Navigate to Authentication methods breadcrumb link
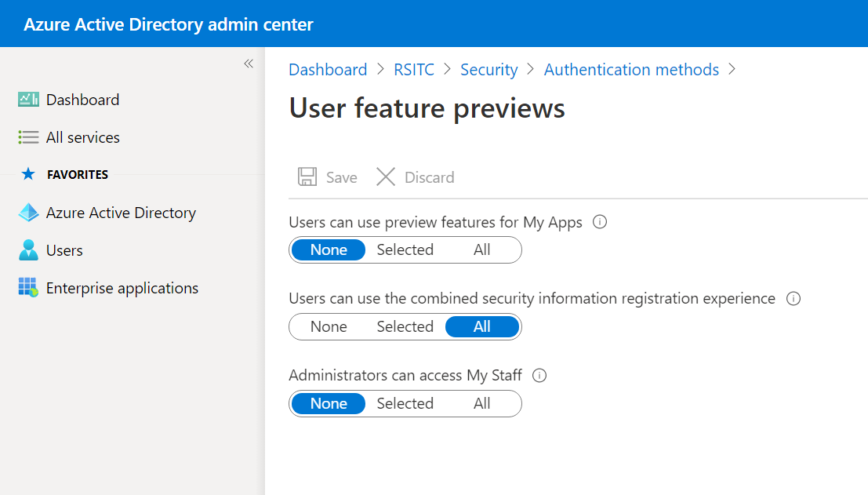Image resolution: width=868 pixels, height=495 pixels. click(x=632, y=70)
